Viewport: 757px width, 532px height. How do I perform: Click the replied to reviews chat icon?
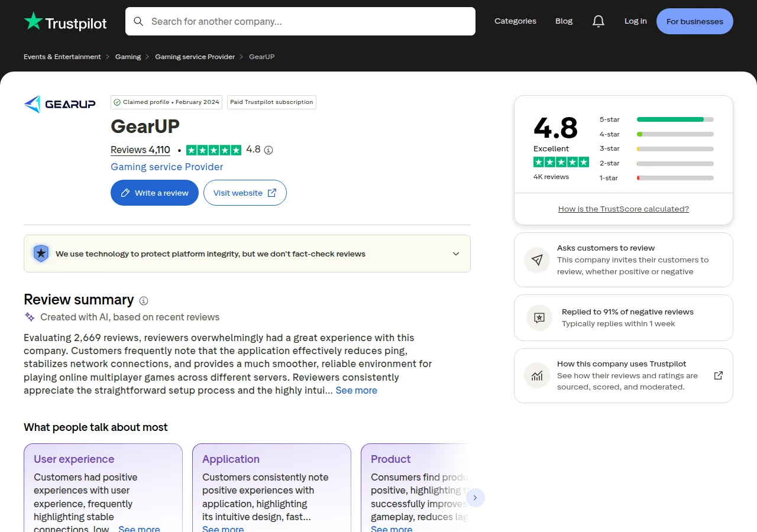pos(539,317)
